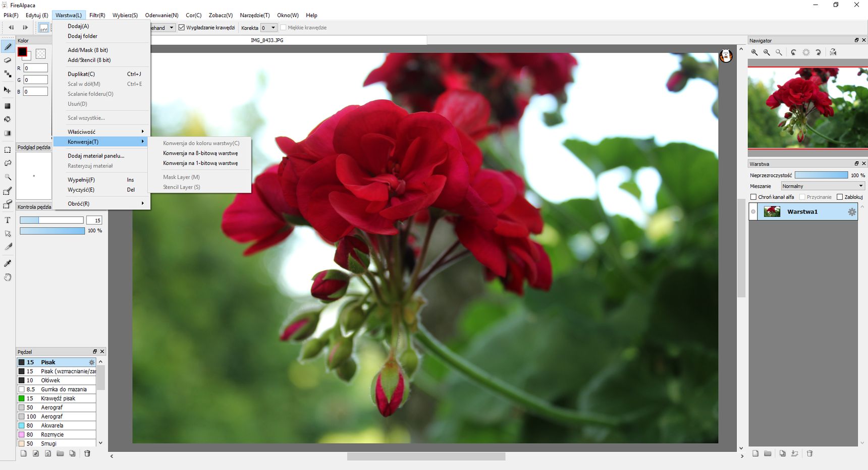Click foreground black color swatch

[x=22, y=52]
